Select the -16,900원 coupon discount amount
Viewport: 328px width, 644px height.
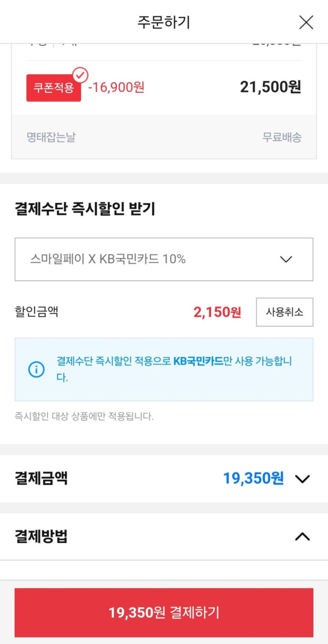[116, 87]
